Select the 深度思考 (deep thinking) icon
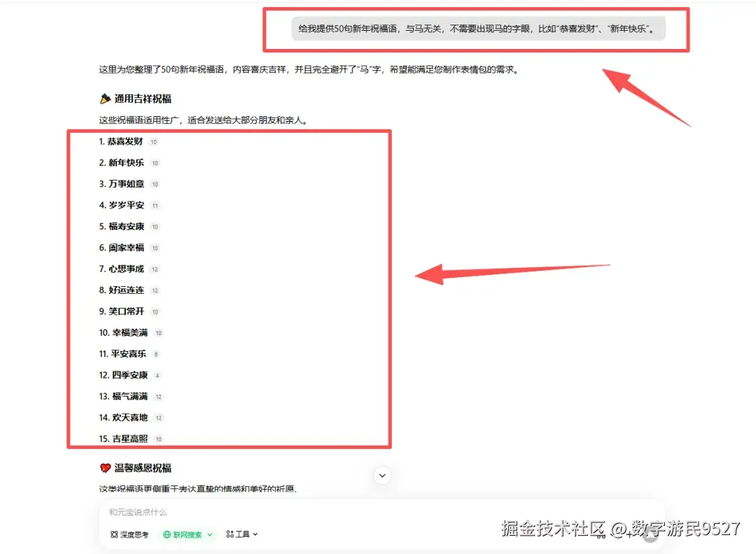 [114, 534]
